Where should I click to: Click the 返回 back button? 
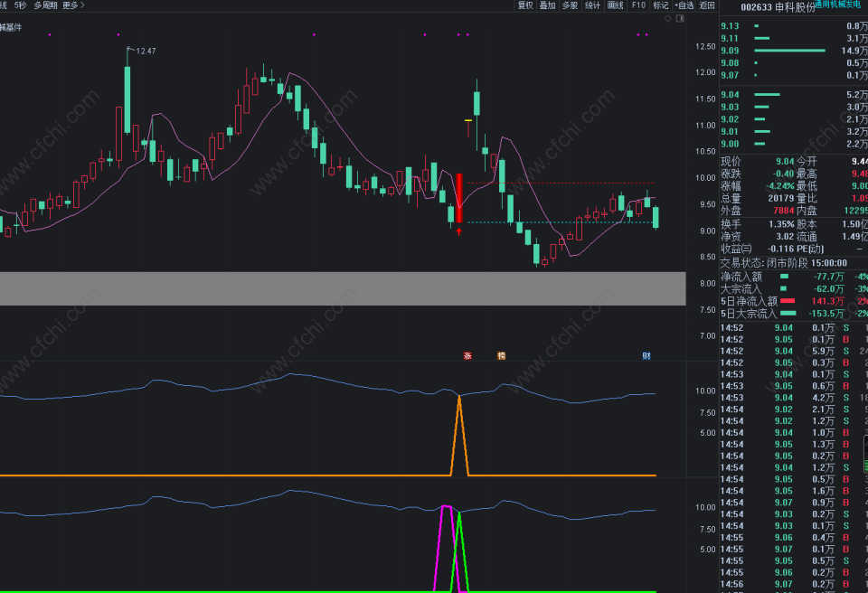pyautogui.click(x=707, y=5)
